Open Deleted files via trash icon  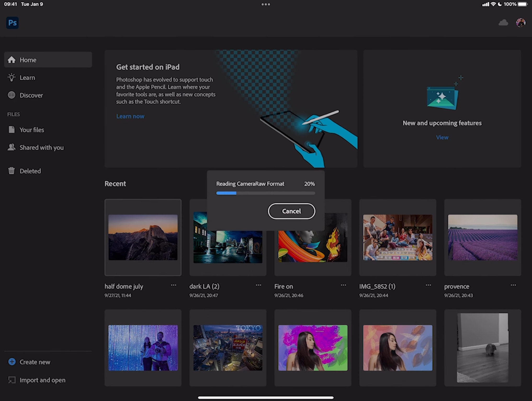[12, 171]
